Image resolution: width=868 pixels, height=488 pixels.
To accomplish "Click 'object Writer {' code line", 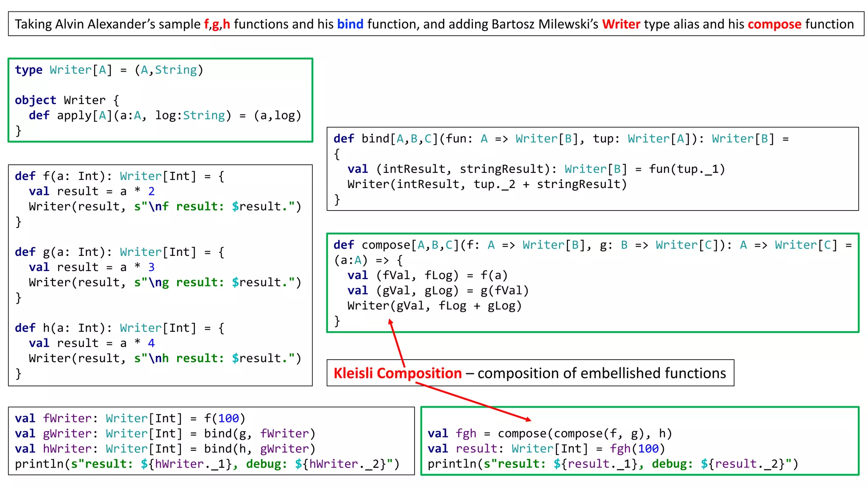I will pyautogui.click(x=67, y=100).
